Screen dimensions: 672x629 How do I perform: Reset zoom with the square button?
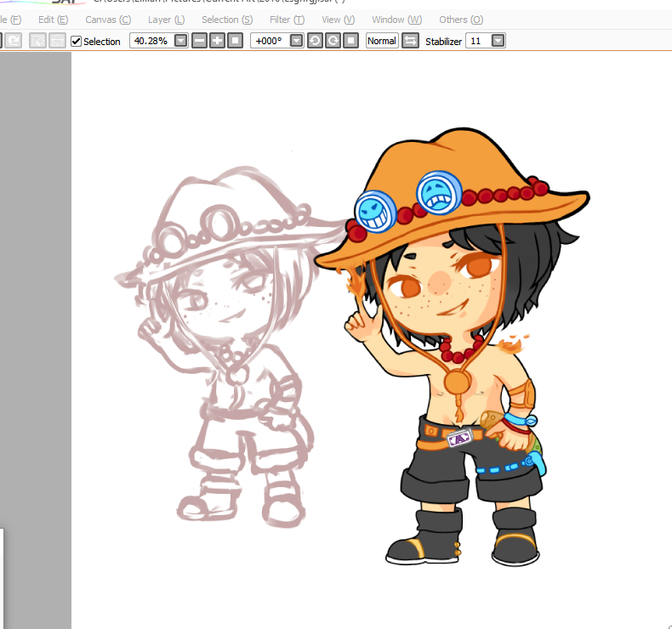pyautogui.click(x=235, y=41)
